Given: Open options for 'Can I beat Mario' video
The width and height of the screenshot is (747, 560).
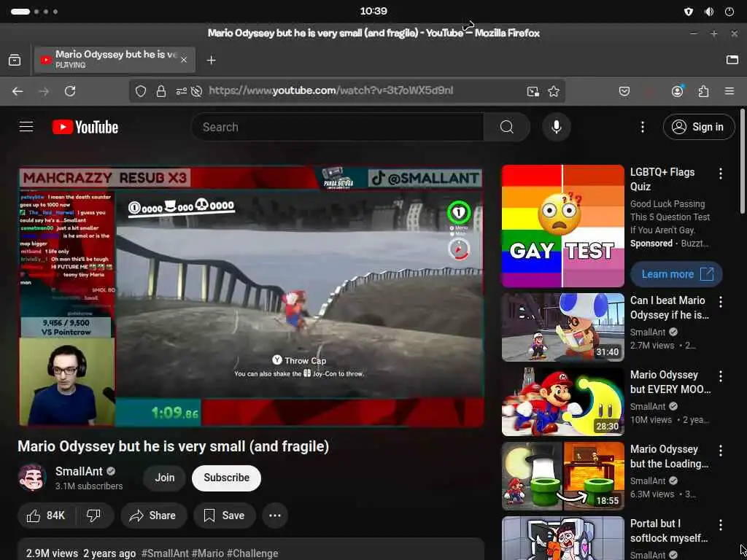Looking at the screenshot, I should [x=721, y=301].
